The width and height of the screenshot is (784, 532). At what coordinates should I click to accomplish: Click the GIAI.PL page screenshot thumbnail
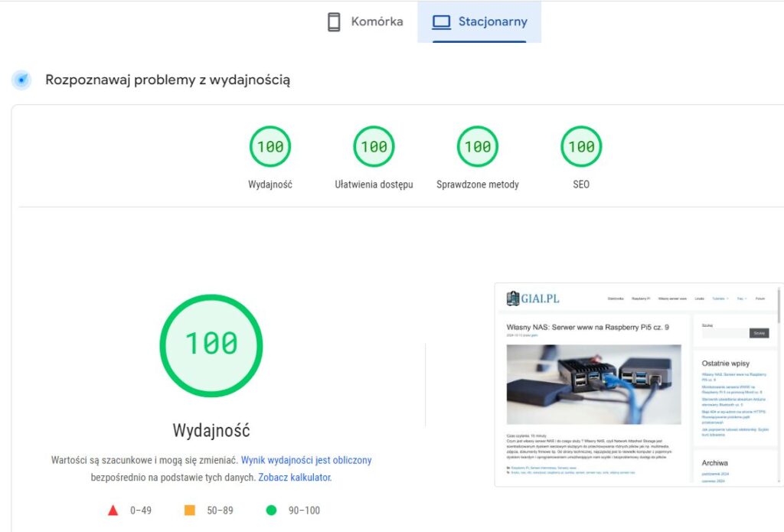coord(639,384)
